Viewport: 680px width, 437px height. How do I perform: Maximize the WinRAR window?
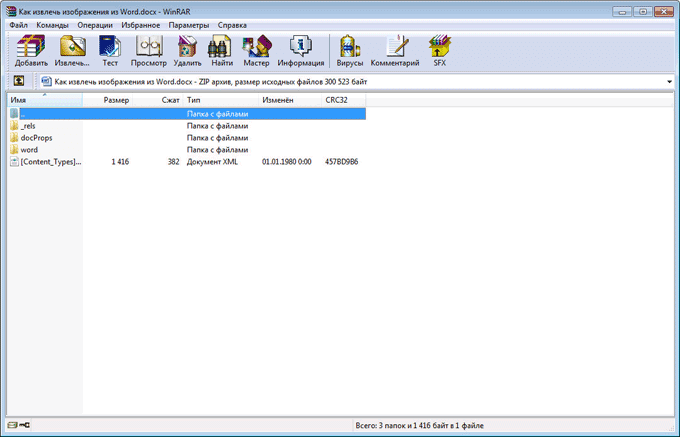[643, 12]
